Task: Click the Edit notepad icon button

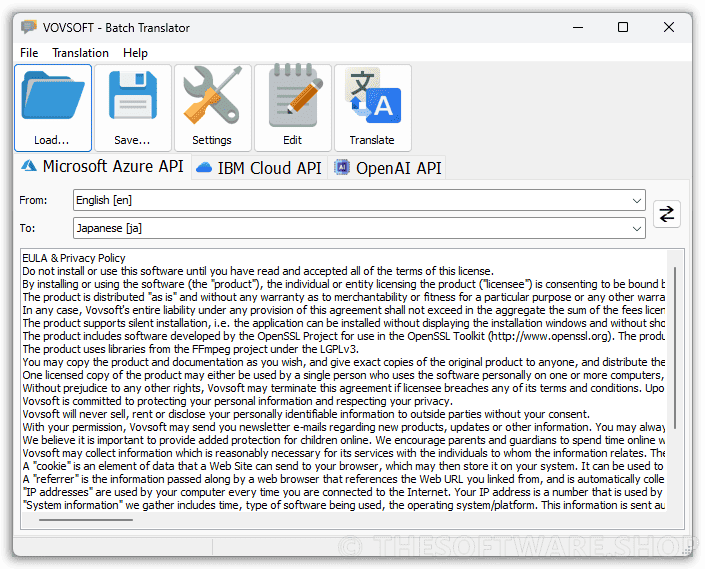Action: [x=293, y=108]
